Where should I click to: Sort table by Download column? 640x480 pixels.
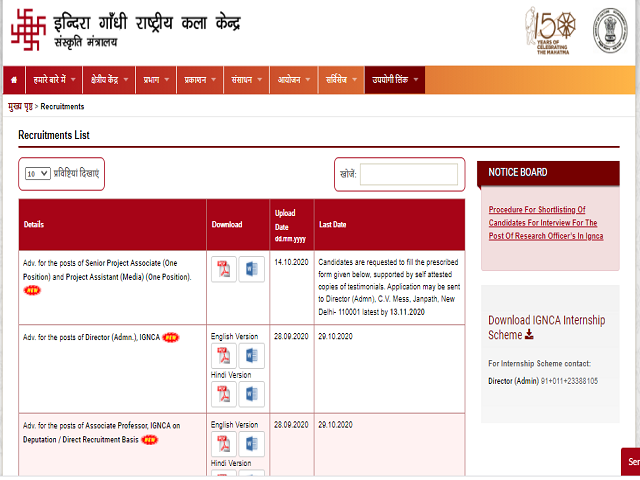238,225
